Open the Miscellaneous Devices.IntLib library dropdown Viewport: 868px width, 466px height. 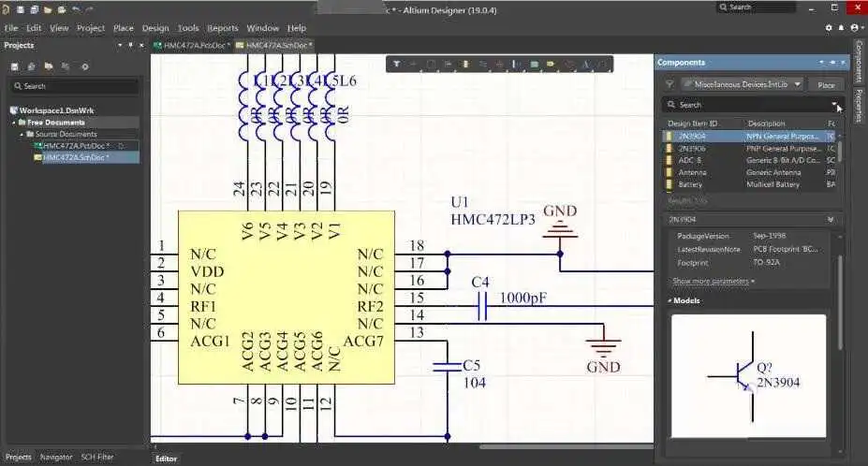798,84
